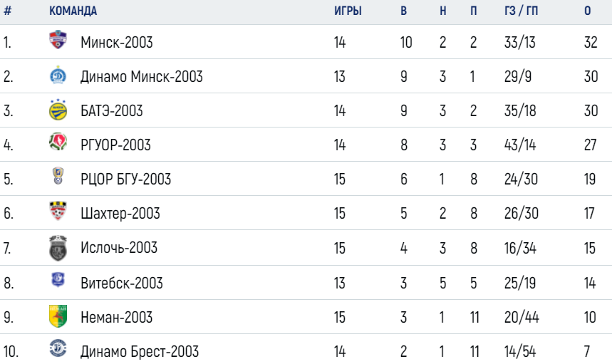Click the Витебск-2003 blue emblem
The image size is (612, 364).
click(58, 280)
